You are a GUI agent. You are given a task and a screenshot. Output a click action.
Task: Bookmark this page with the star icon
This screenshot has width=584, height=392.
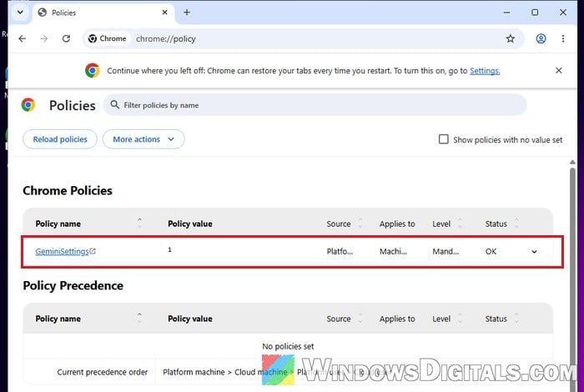pyautogui.click(x=511, y=38)
